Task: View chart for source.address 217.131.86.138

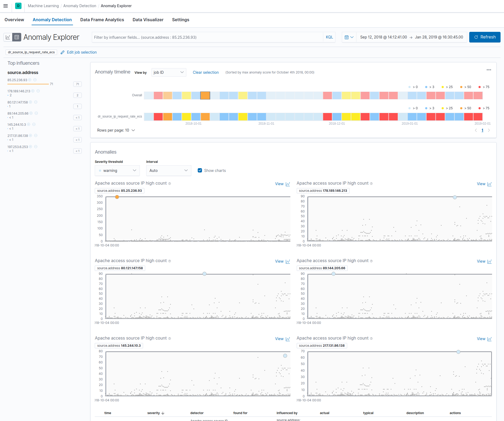Action: click(x=484, y=339)
